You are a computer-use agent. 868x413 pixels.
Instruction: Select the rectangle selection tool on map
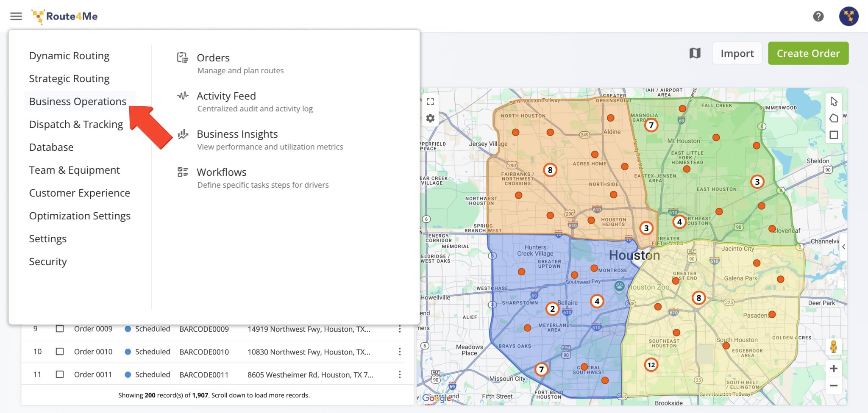[x=834, y=135]
